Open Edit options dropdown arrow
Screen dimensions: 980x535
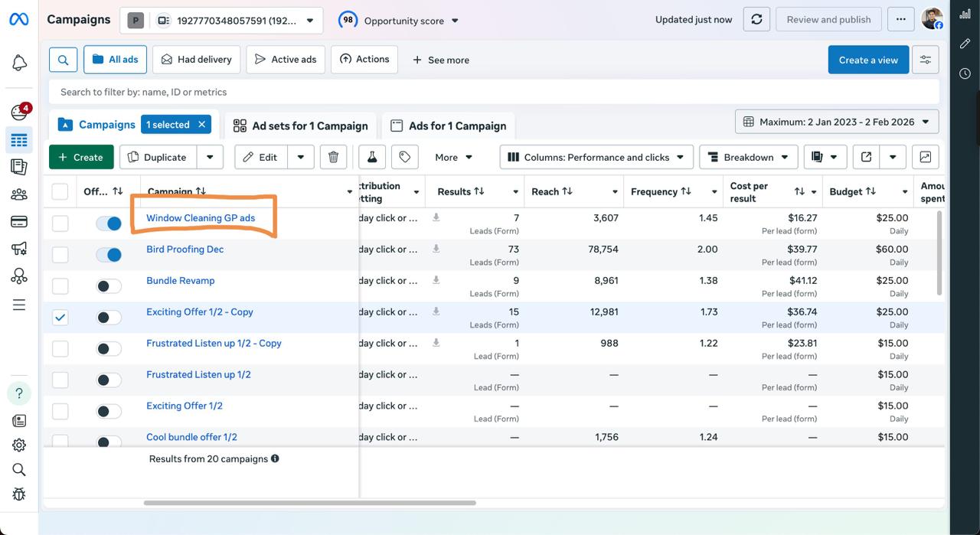[x=301, y=157]
